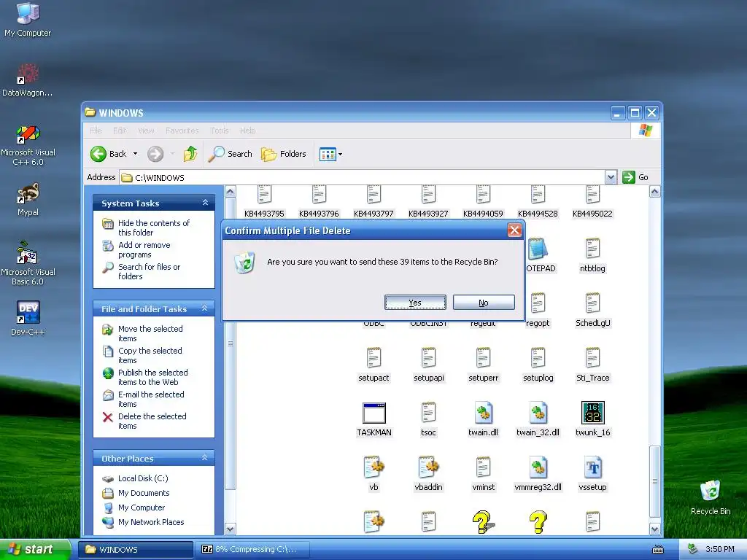Open the Favorites menu
Screen dimensions: 747x560
(182, 131)
